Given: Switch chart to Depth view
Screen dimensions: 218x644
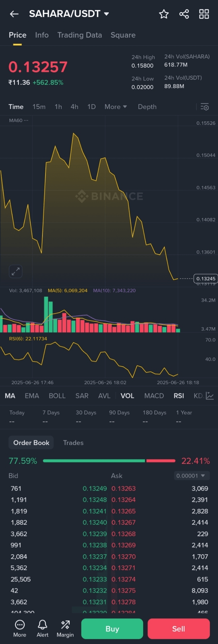Looking at the screenshot, I should (x=147, y=107).
